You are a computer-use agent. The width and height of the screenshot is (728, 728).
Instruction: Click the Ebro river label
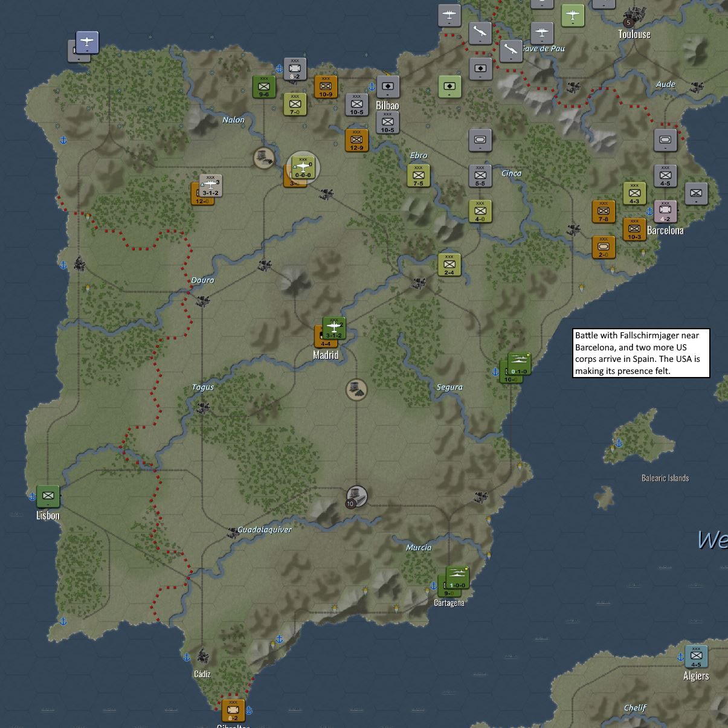(x=419, y=155)
